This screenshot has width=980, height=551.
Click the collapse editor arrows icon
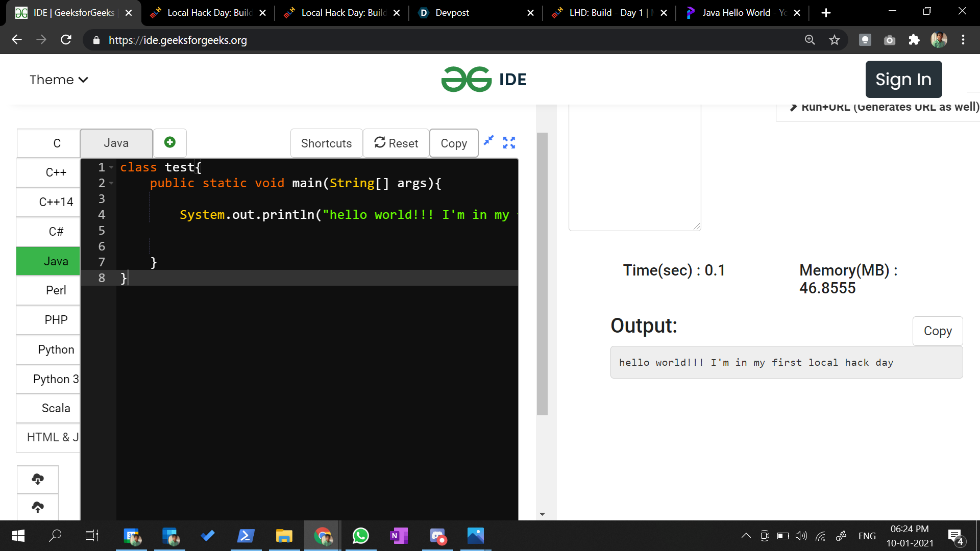[489, 140]
